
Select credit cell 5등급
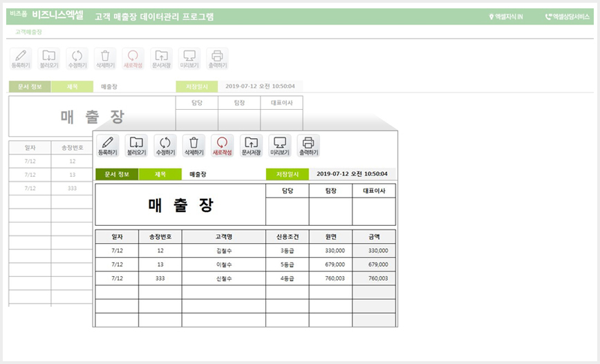pyautogui.click(x=288, y=265)
